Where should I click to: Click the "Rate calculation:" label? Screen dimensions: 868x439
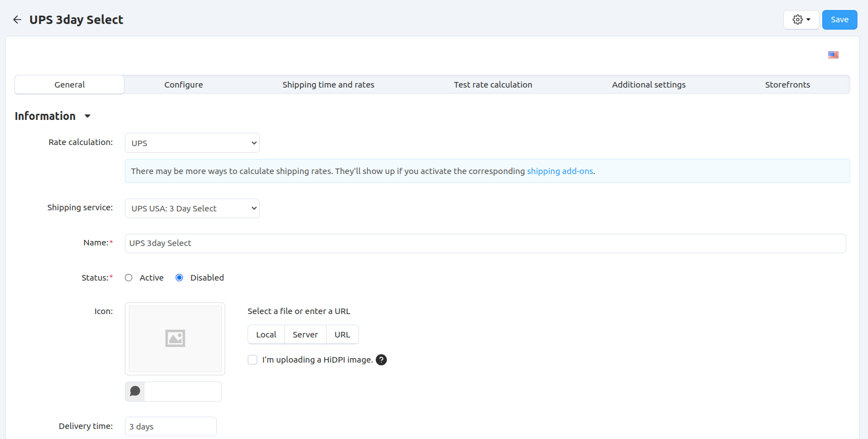(x=81, y=142)
